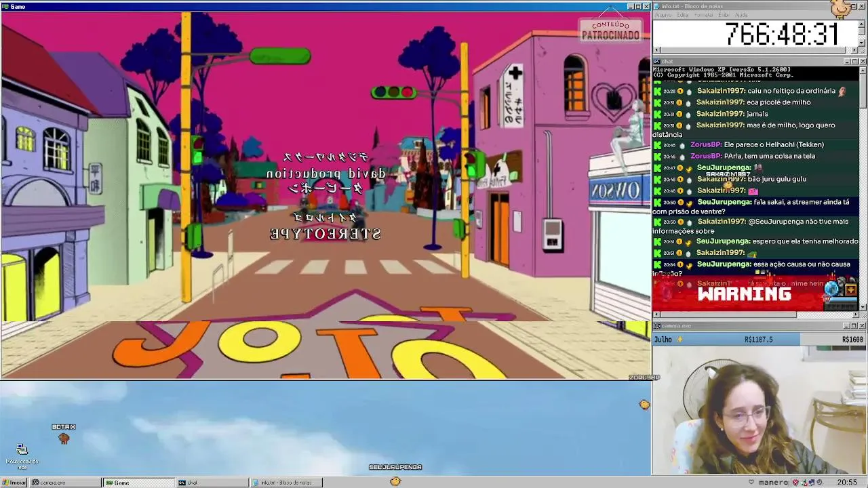This screenshot has width=868, height=488.
Task: Minimize the chat window
Action: [x=848, y=62]
